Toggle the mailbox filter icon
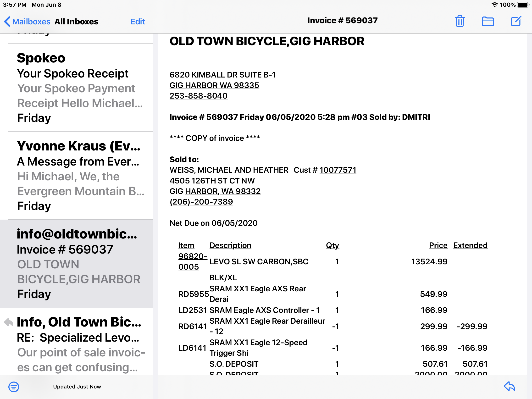 click(x=14, y=387)
